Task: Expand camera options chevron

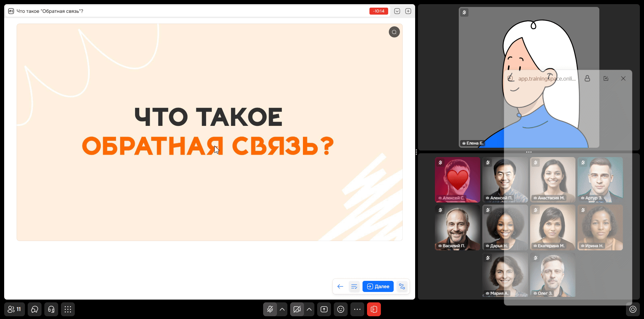Action: [309, 309]
